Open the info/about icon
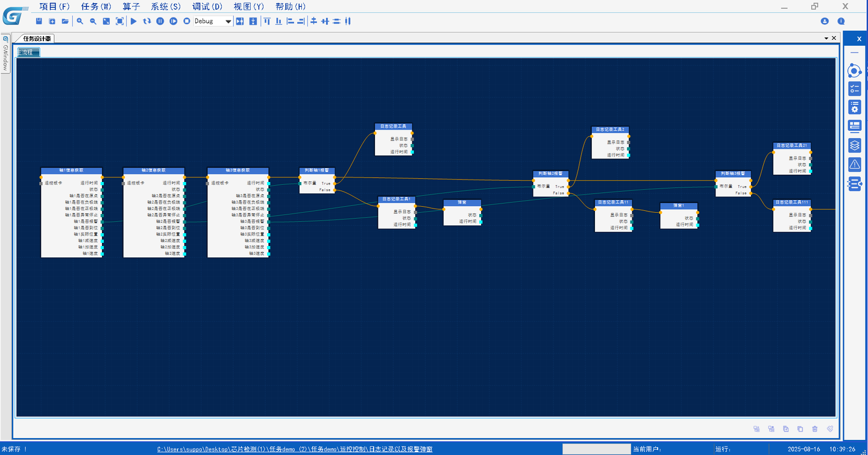 pos(841,21)
